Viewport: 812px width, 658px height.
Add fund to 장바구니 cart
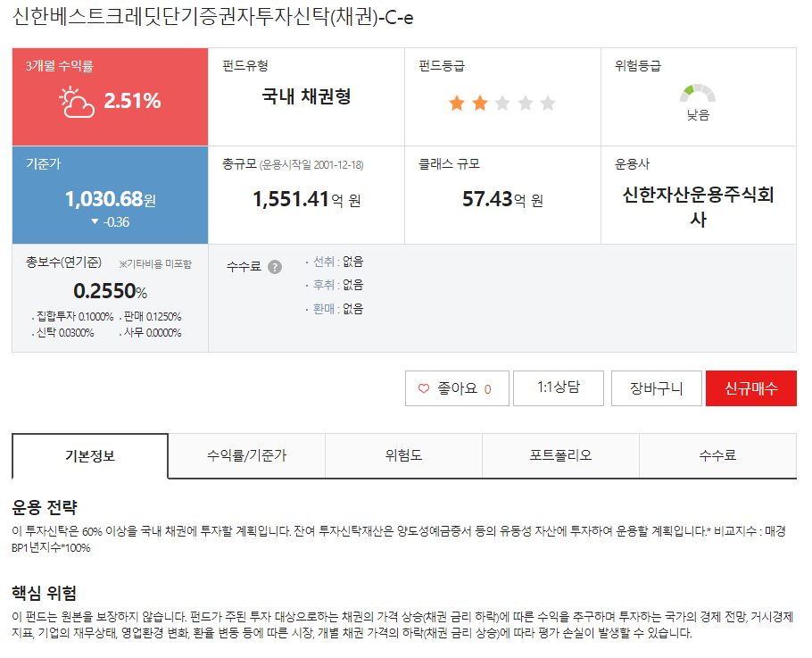[656, 388]
